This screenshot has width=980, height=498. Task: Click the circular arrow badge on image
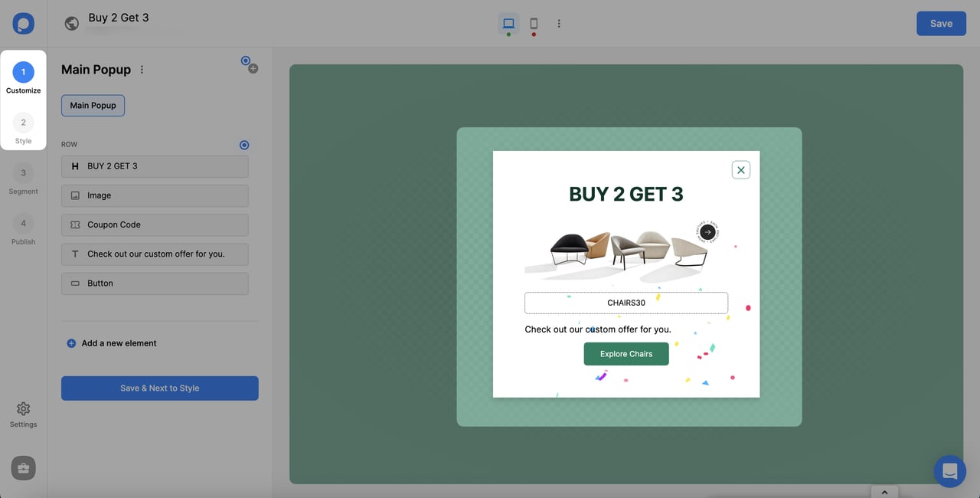(x=707, y=232)
